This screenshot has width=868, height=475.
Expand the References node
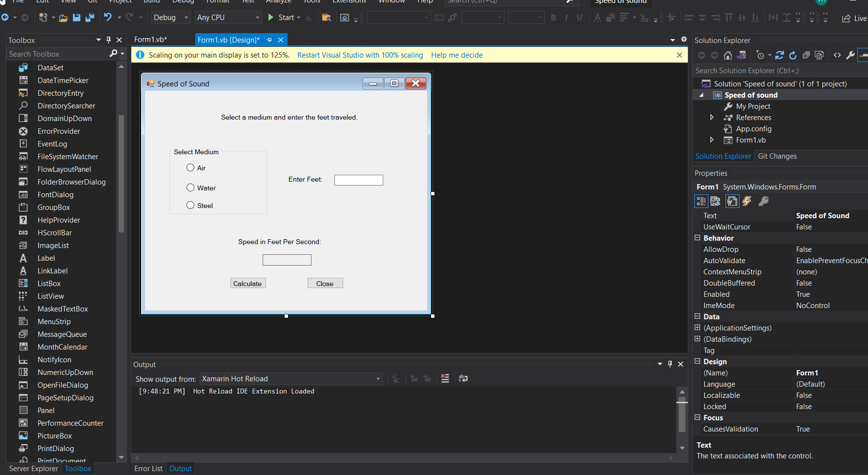click(712, 117)
